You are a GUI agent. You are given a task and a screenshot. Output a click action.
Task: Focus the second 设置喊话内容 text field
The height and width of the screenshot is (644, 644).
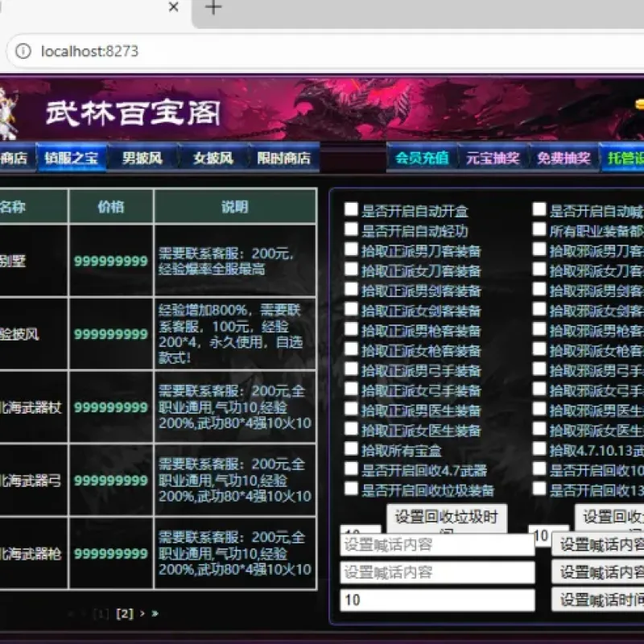click(x=437, y=572)
